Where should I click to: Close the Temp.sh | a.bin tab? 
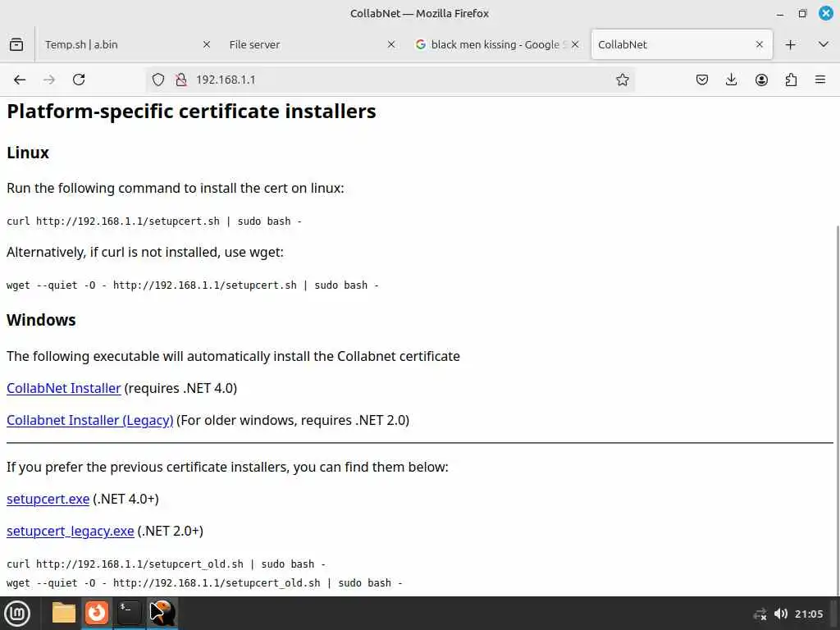click(x=207, y=45)
